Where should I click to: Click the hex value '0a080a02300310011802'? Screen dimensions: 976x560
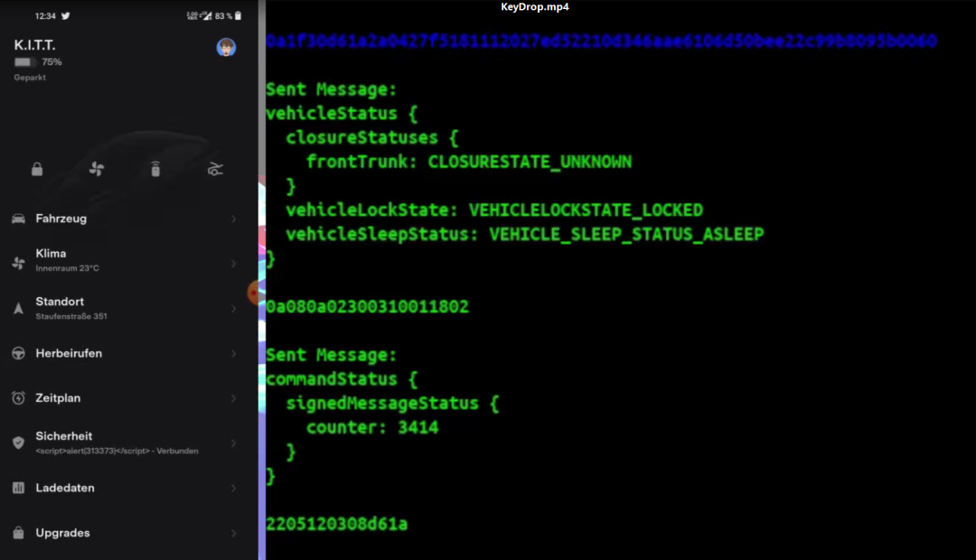point(367,307)
